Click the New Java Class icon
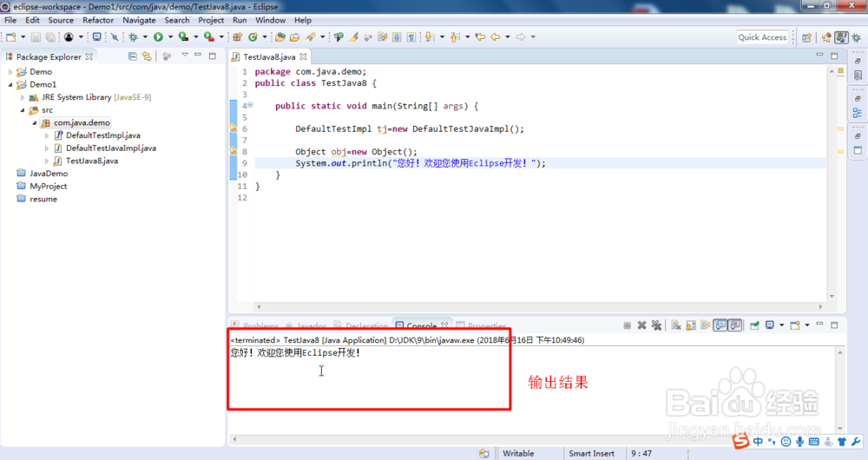Viewport: 868px width, 460px height. (253, 37)
